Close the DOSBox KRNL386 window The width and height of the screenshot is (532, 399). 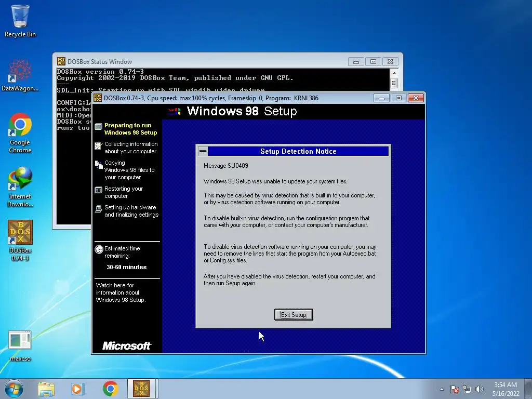coord(416,98)
